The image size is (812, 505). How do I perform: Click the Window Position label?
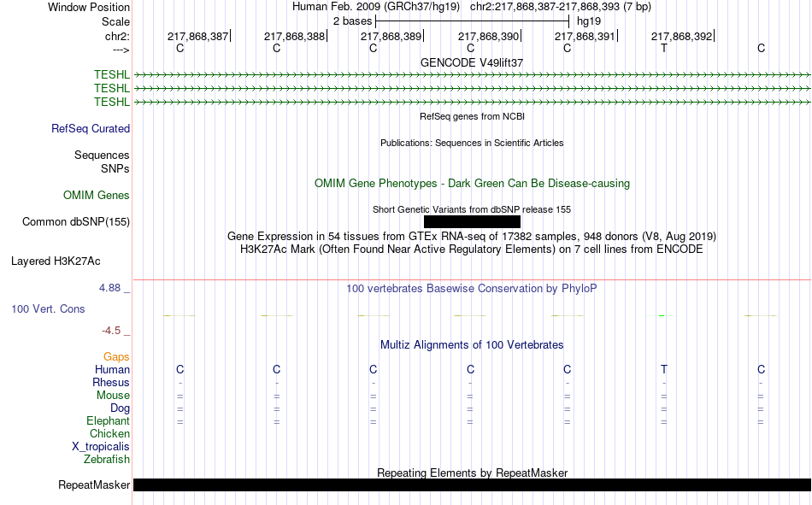(89, 7)
